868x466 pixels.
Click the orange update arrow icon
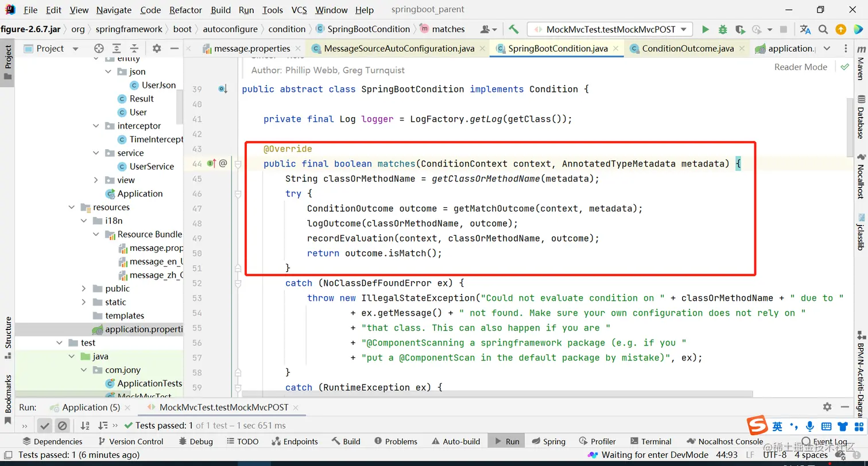841,29
